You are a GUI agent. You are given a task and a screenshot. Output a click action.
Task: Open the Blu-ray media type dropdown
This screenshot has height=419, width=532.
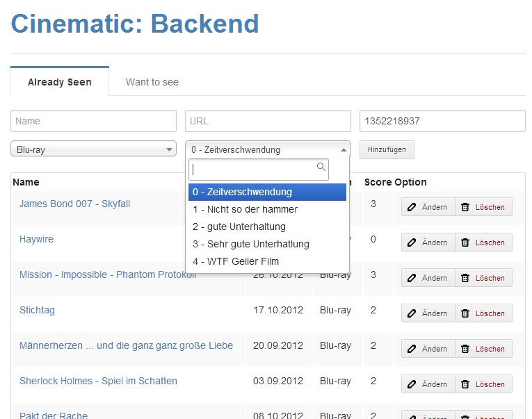[93, 149]
